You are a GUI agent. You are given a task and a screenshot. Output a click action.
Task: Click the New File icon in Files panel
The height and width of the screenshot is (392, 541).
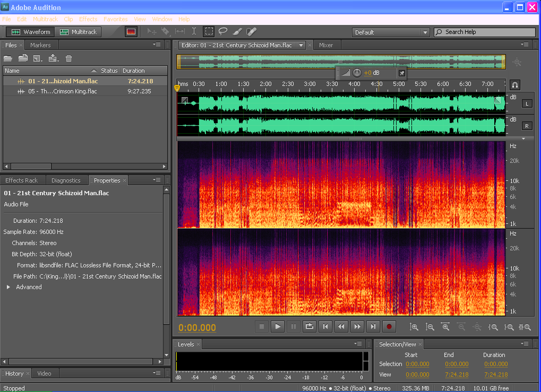(38, 58)
